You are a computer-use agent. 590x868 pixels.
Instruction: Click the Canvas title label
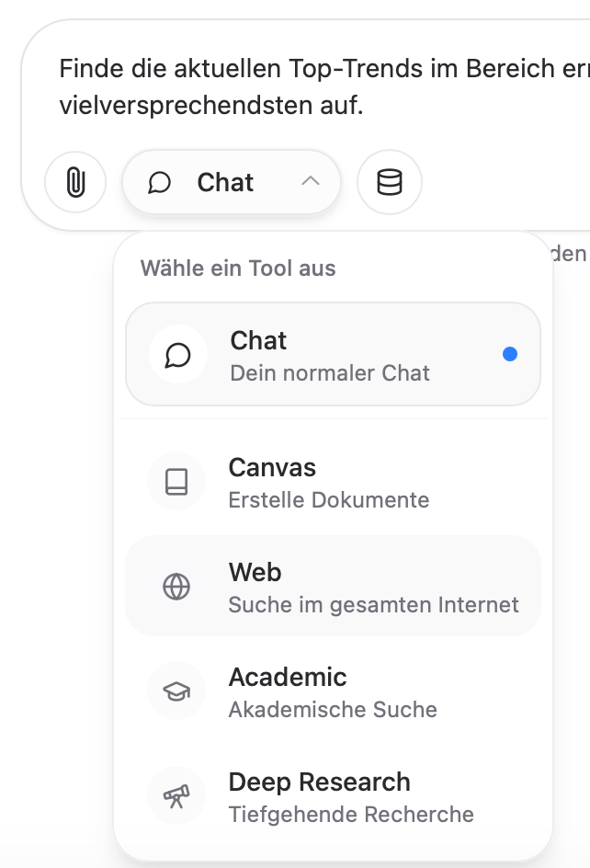click(272, 467)
